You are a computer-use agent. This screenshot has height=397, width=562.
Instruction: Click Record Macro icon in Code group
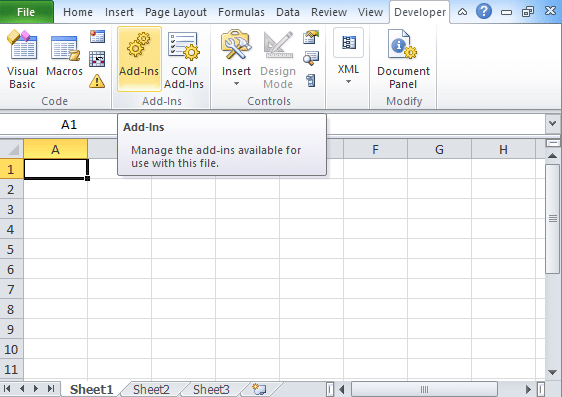point(97,36)
